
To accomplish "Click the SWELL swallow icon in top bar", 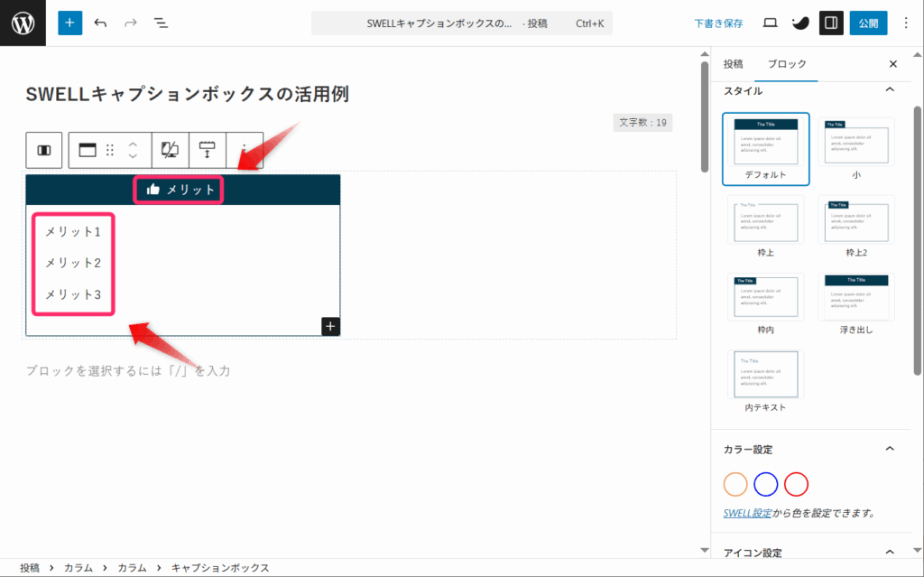I will [800, 23].
